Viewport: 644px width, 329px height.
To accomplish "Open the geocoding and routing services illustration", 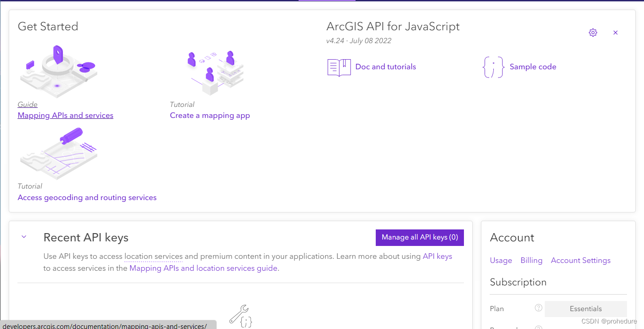I will pos(59,154).
